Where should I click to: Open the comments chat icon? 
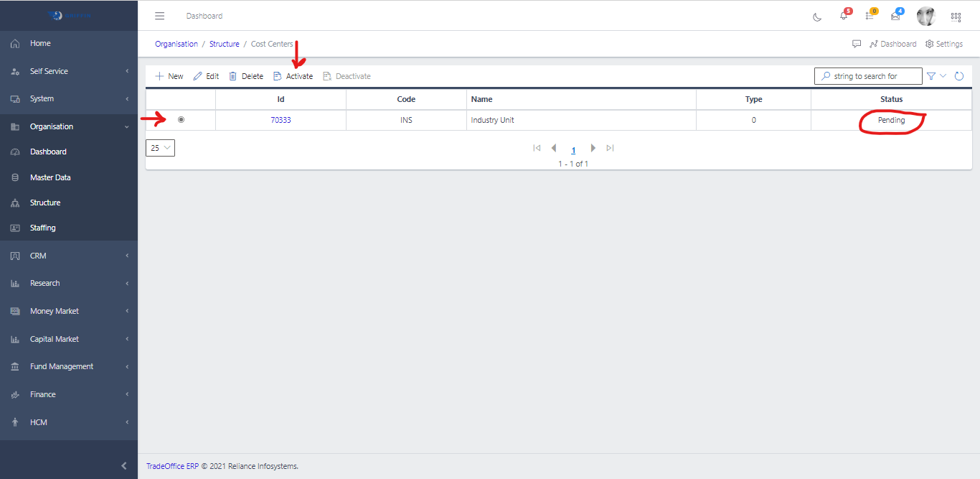click(857, 44)
